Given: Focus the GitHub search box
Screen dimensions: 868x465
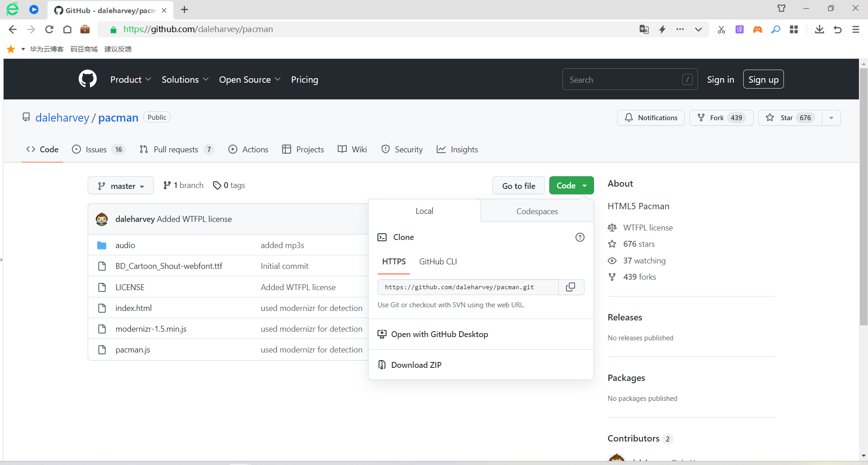Looking at the screenshot, I should click(x=630, y=80).
